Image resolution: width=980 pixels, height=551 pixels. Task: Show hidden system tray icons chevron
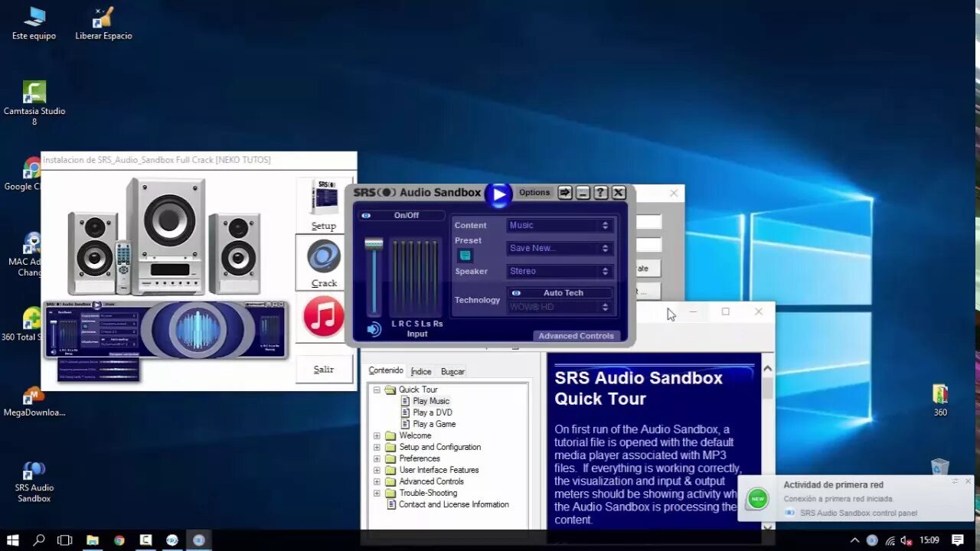click(855, 540)
